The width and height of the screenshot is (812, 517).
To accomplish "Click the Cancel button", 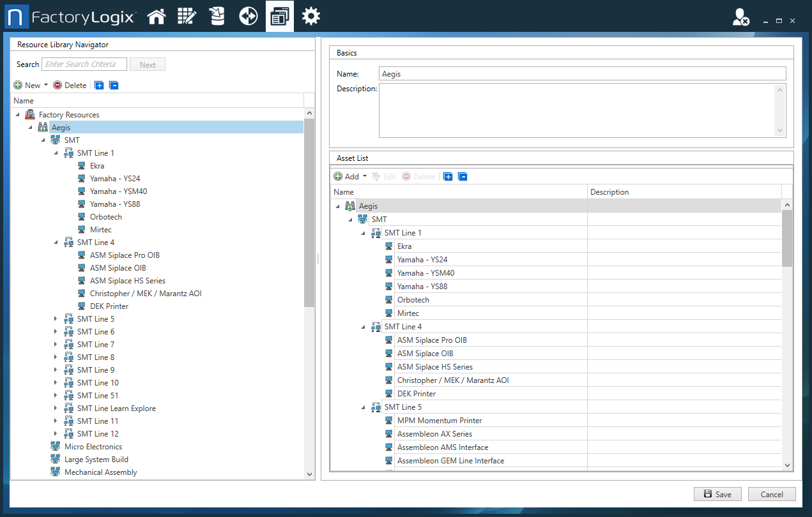I will (772, 494).
